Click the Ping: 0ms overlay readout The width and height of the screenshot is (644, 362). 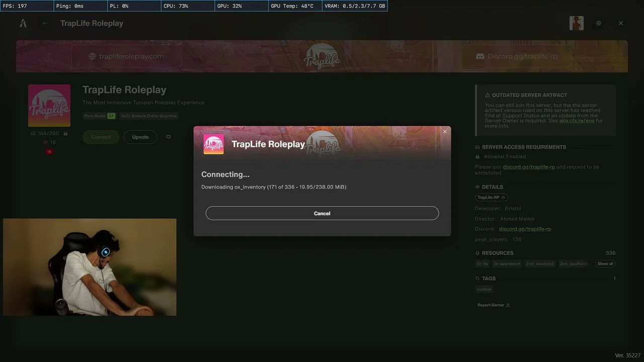point(80,6)
